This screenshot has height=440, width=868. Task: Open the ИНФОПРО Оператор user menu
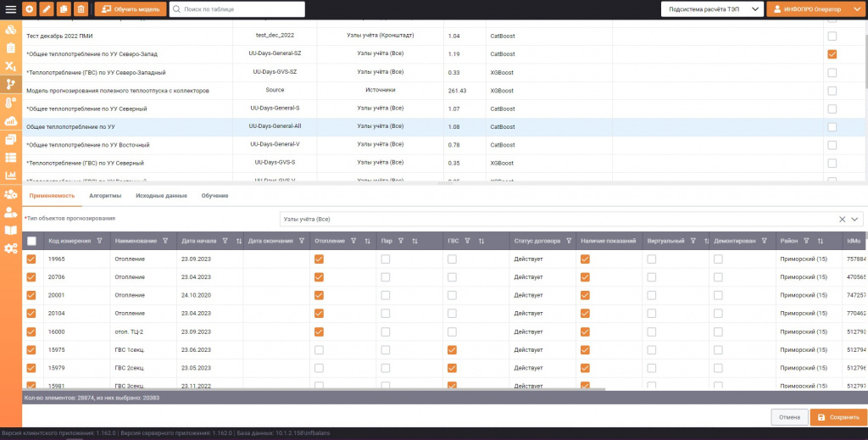816,9
